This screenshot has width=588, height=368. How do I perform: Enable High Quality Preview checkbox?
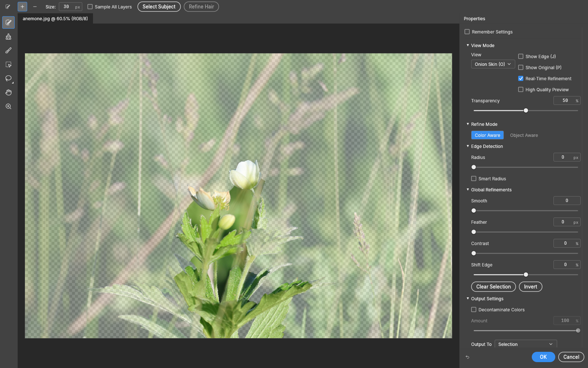tap(521, 89)
